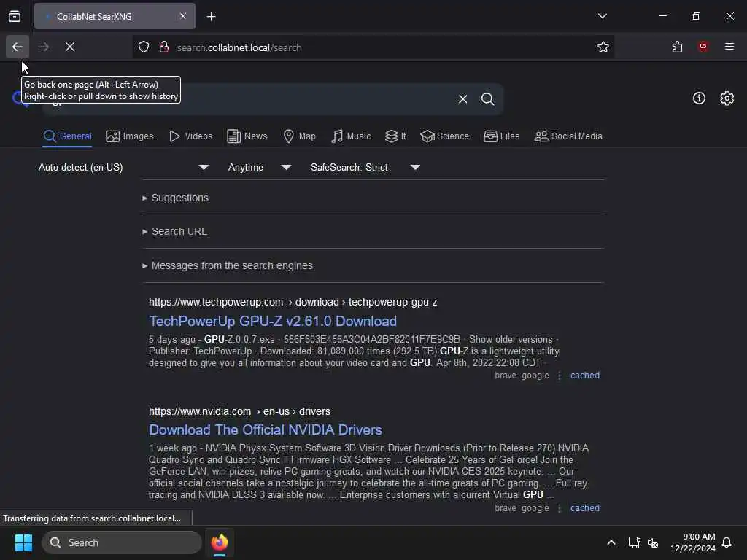Open the muted volume tray icon

click(653, 542)
